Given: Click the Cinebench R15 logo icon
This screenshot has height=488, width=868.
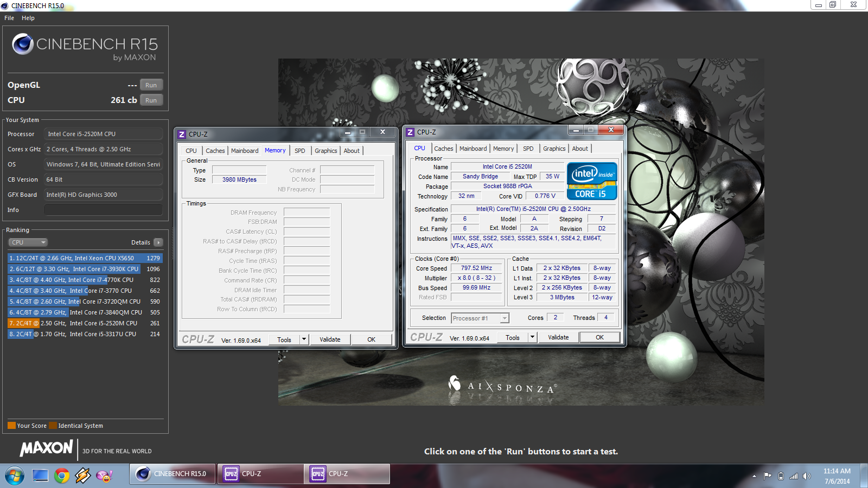Looking at the screenshot, I should [x=23, y=44].
